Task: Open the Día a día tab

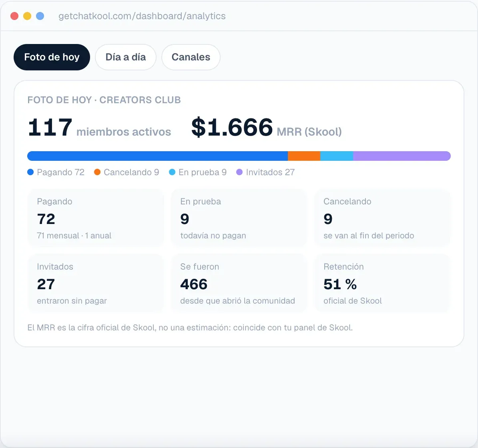Action: pos(126,57)
